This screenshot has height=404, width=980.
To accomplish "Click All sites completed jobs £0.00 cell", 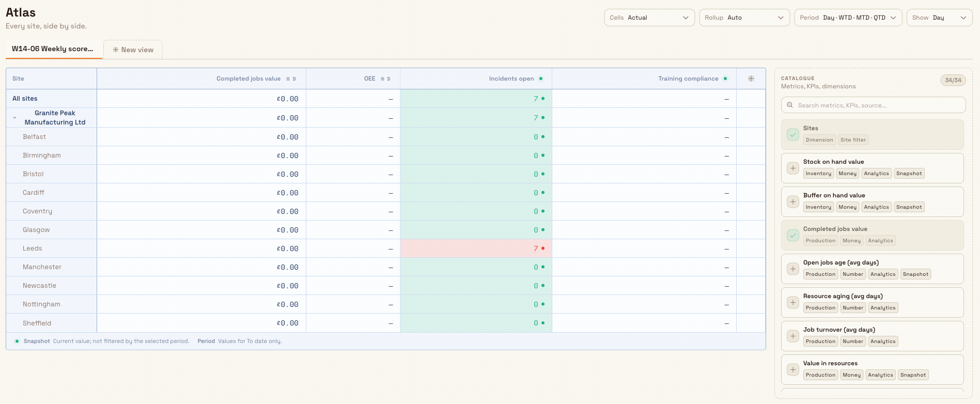I will (201, 99).
